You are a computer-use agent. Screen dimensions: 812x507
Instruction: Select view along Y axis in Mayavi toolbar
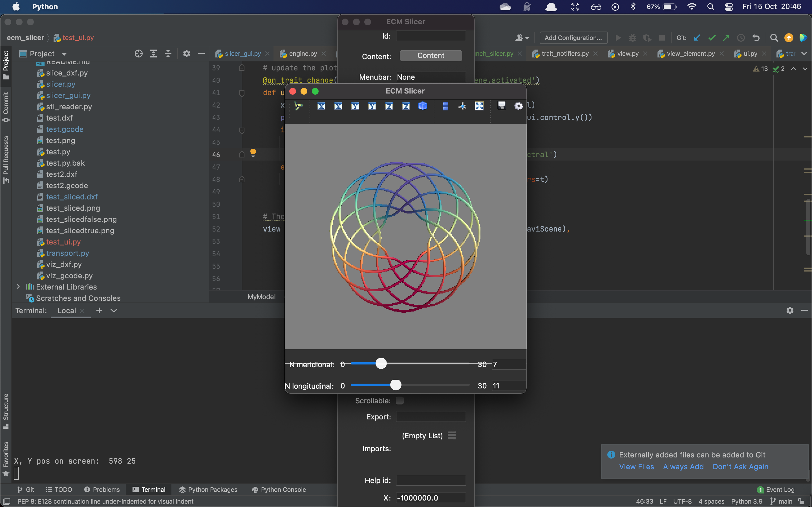[355, 106]
